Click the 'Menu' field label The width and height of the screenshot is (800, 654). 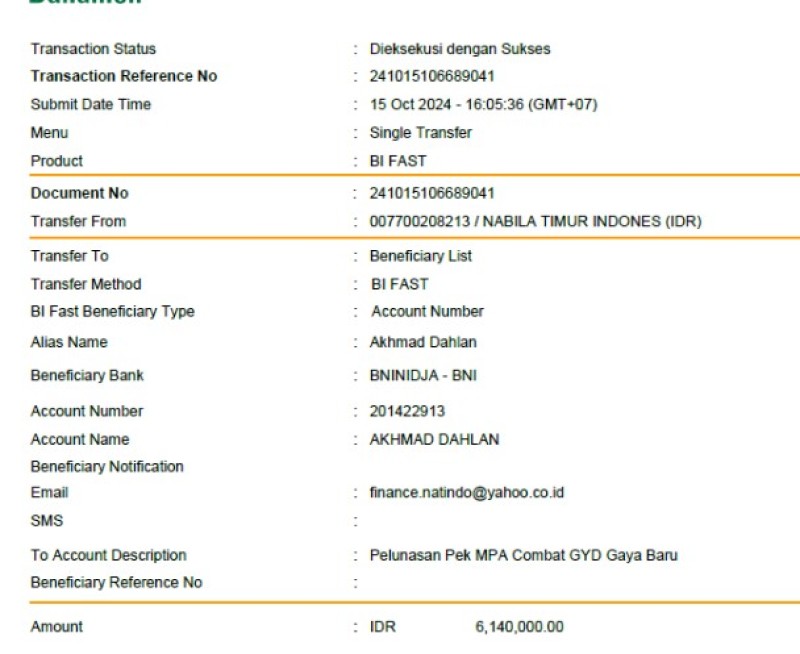point(49,133)
